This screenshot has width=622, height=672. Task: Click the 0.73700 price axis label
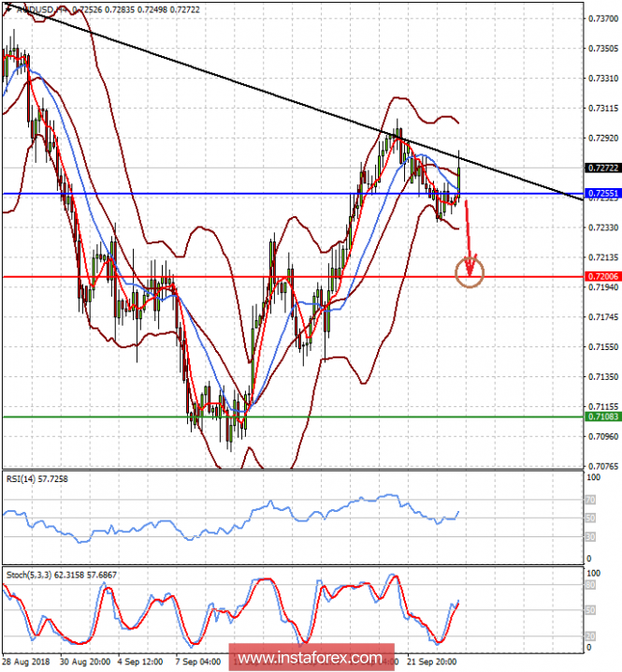coord(603,18)
